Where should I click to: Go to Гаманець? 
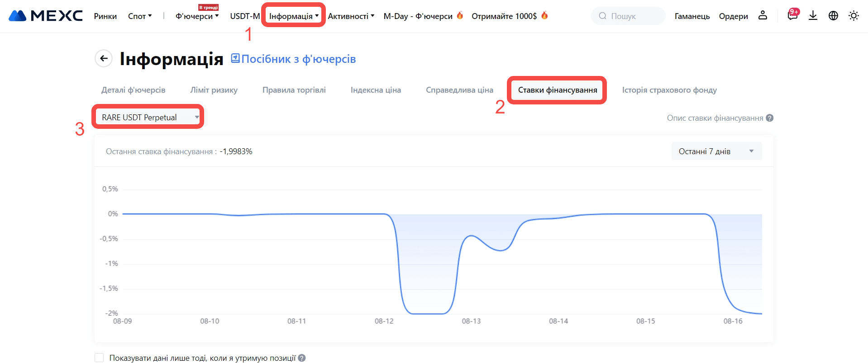point(692,16)
